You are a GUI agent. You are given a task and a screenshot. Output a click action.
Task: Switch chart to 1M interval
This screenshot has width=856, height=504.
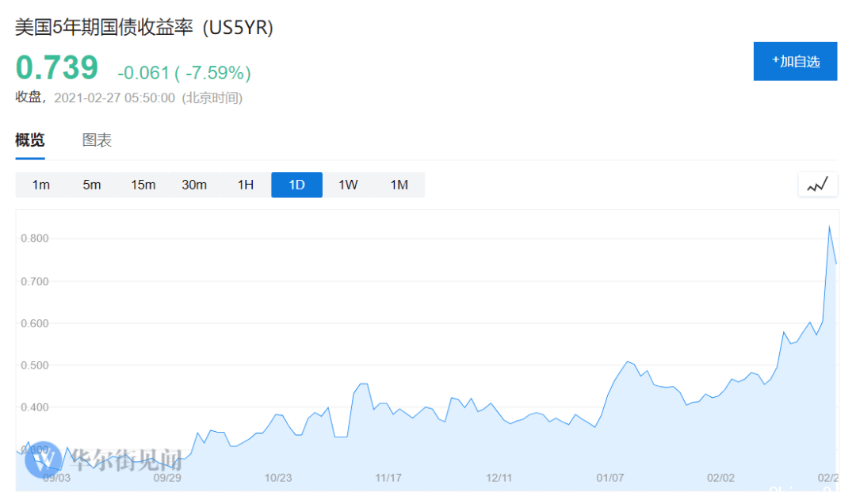[399, 185]
